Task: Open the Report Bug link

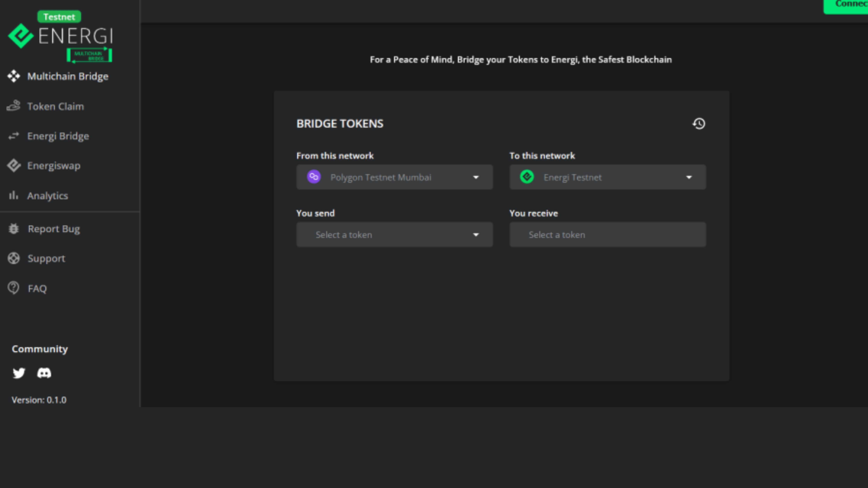Action: click(x=54, y=229)
